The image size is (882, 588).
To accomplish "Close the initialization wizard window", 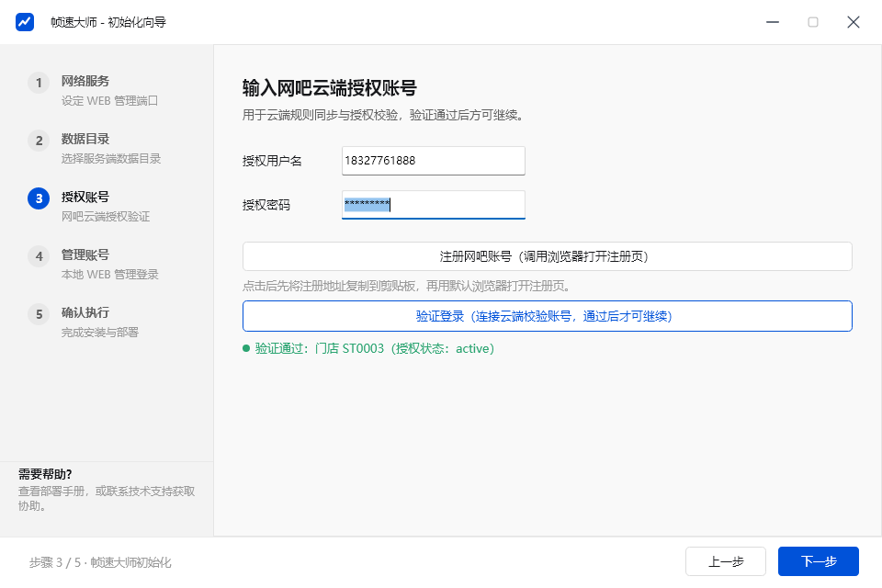I will tap(854, 22).
